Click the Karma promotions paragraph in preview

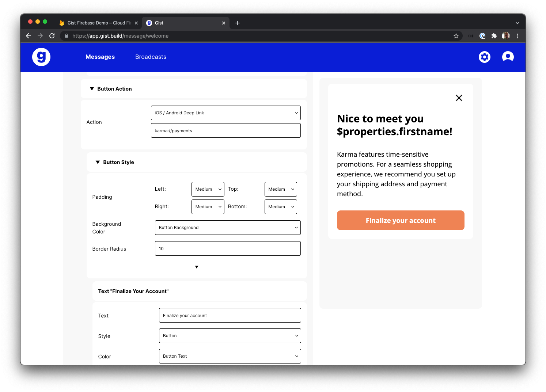pyautogui.click(x=396, y=174)
